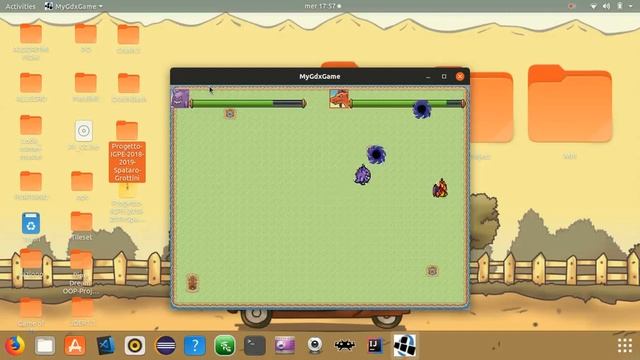Open Eclipse IDE from the dock
The image size is (640, 360).
(165, 345)
